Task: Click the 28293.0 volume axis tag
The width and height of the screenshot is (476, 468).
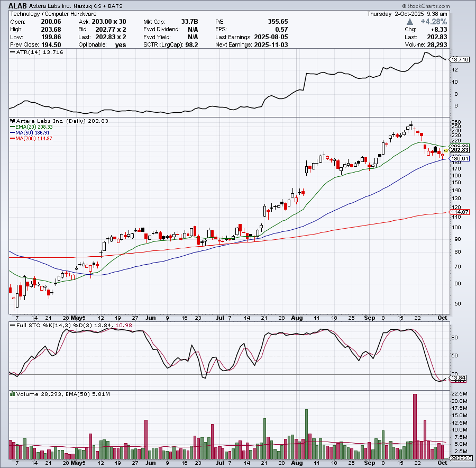Action: point(461,458)
